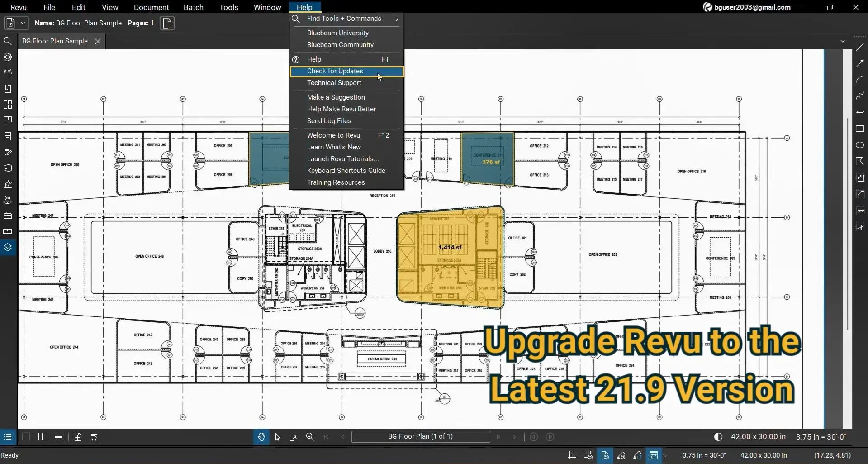Open the Places location-pin panel
The height and width of the screenshot is (464, 868).
[8, 200]
